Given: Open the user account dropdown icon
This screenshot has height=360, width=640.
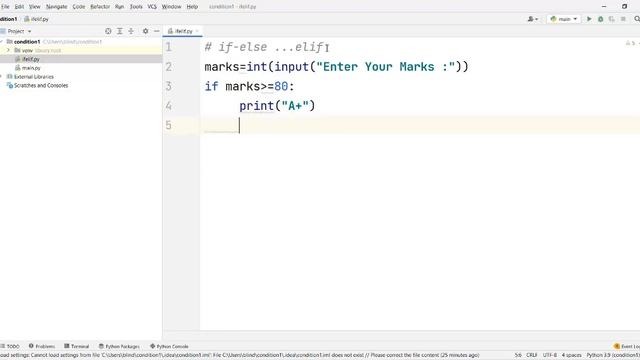Looking at the screenshot, I should (533, 19).
